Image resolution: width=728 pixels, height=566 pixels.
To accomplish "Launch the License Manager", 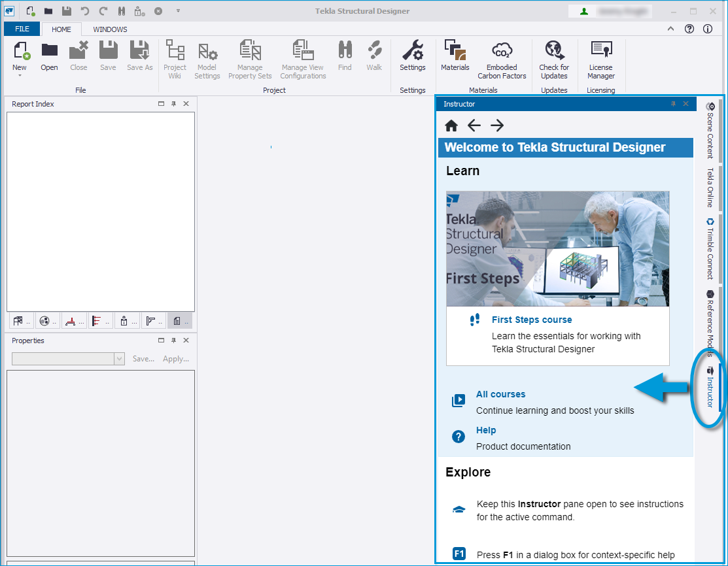I will tap(601, 59).
